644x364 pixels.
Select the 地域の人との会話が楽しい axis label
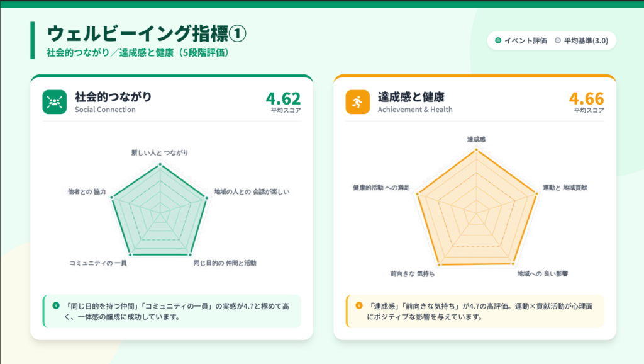point(252,191)
